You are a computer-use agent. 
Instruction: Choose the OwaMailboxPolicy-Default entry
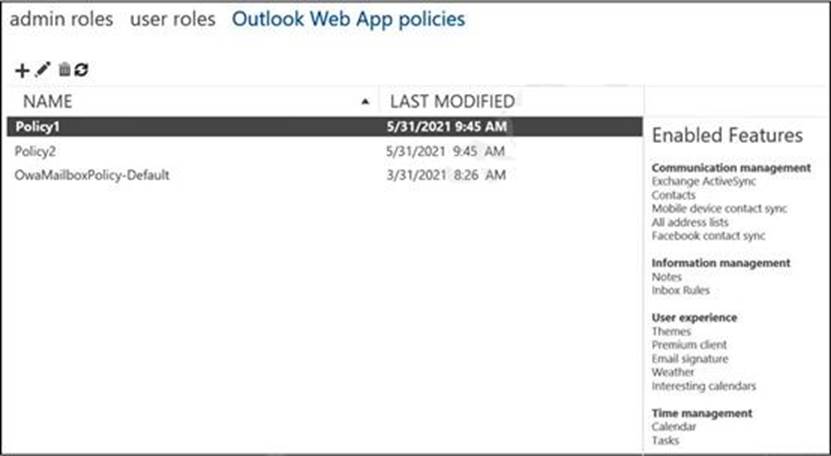[92, 175]
